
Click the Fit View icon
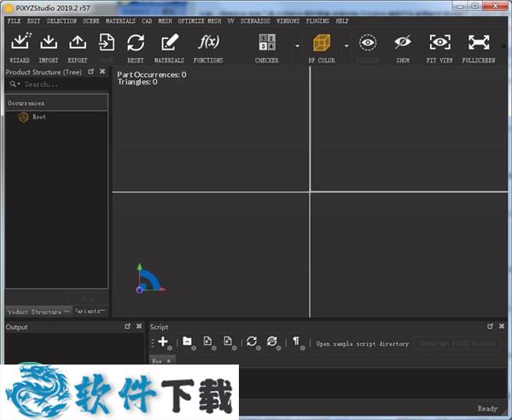(x=440, y=43)
